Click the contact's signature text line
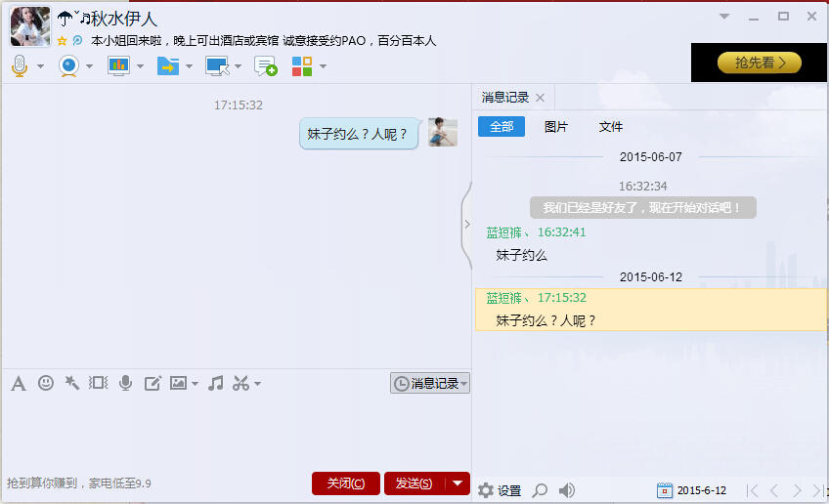The image size is (829, 504). click(263, 41)
